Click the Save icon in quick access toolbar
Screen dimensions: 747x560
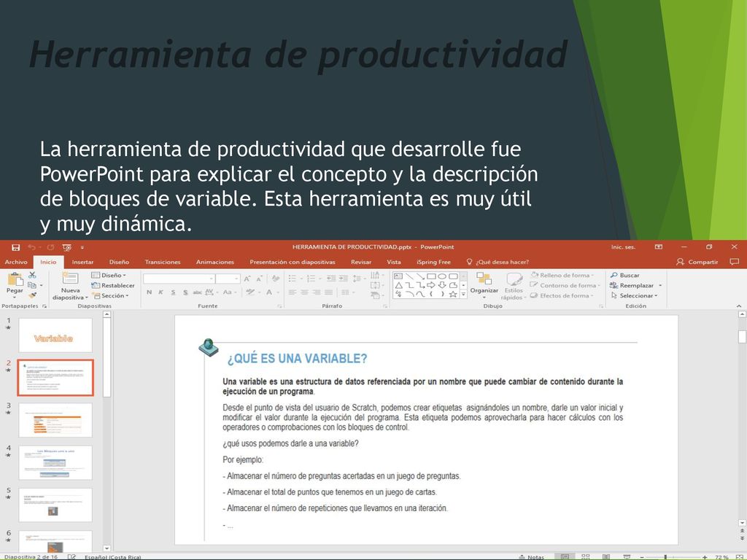pyautogui.click(x=16, y=247)
